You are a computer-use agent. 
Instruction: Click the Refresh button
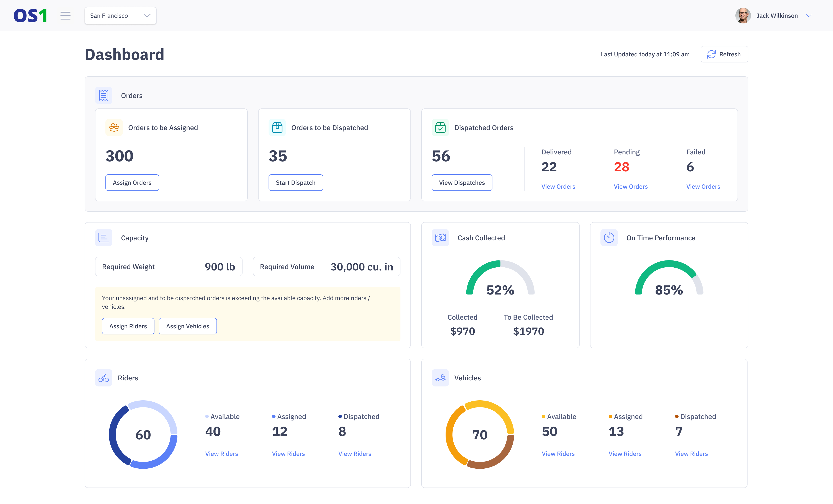(724, 54)
